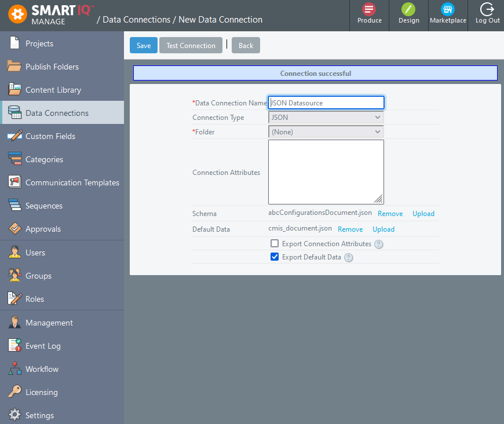Click the Sequences icon
This screenshot has width=504, height=424.
14,205
